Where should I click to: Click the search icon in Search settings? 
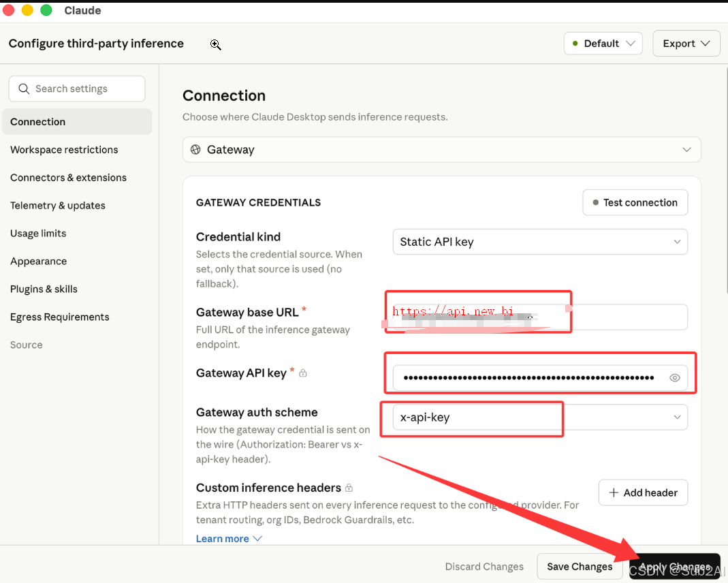tap(24, 89)
